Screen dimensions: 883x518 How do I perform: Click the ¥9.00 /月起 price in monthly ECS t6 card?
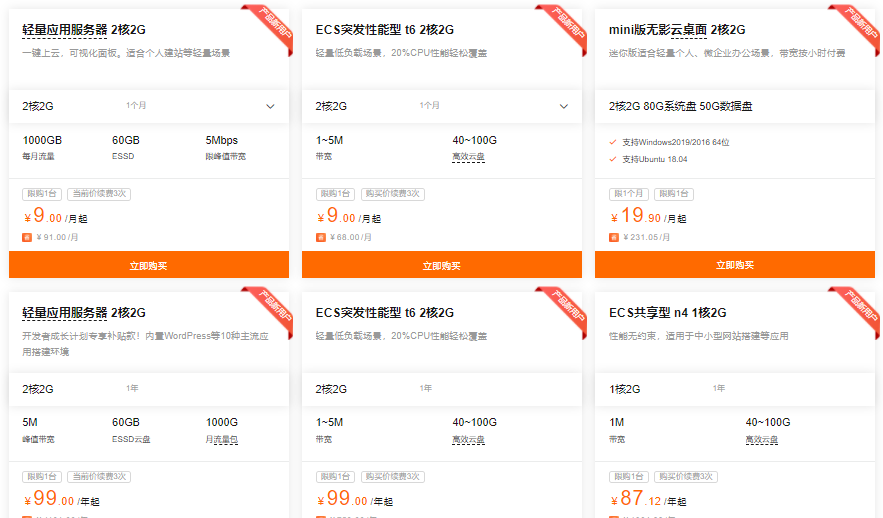(x=349, y=216)
